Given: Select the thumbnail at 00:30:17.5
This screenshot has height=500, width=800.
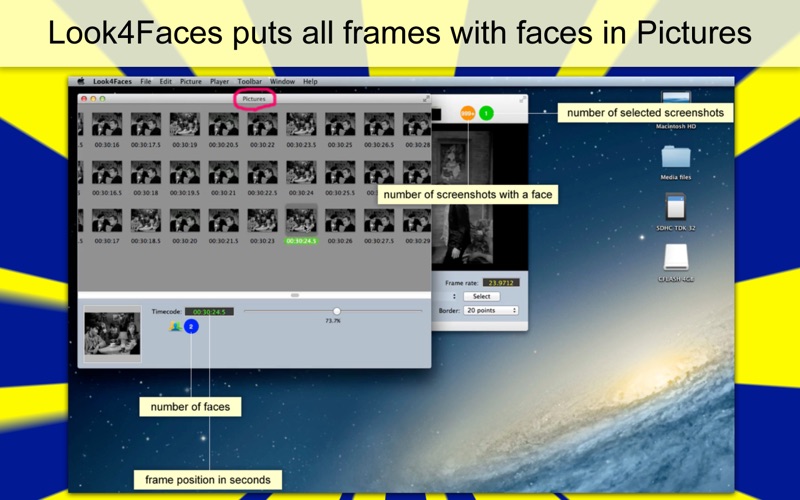Looking at the screenshot, I should click(x=145, y=124).
